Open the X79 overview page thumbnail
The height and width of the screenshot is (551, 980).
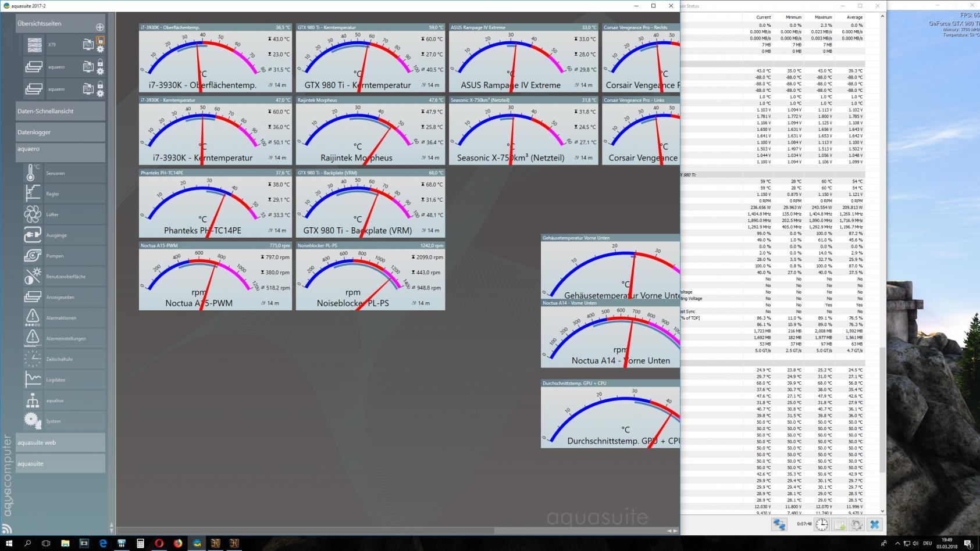pos(35,45)
